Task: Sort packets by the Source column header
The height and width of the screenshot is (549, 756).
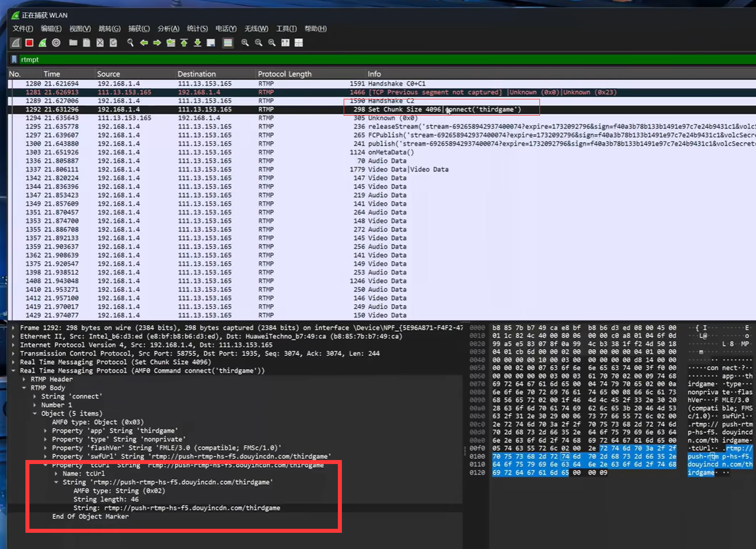Action: tap(109, 74)
